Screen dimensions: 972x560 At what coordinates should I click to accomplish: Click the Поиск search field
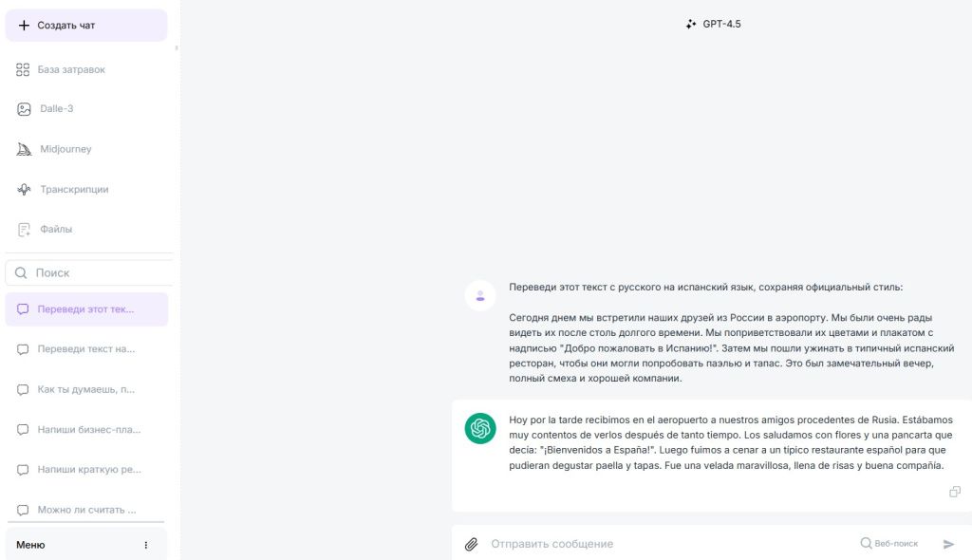(x=89, y=272)
